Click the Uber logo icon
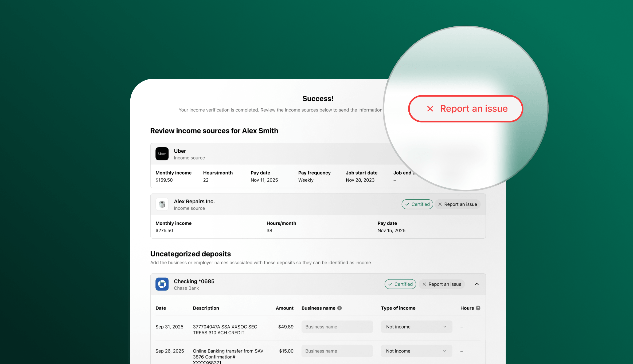Image resolution: width=633 pixels, height=364 pixels. [162, 154]
